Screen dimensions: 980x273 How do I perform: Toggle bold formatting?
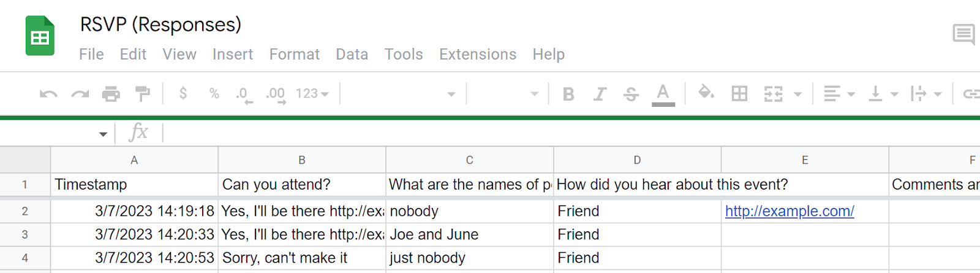click(x=568, y=94)
